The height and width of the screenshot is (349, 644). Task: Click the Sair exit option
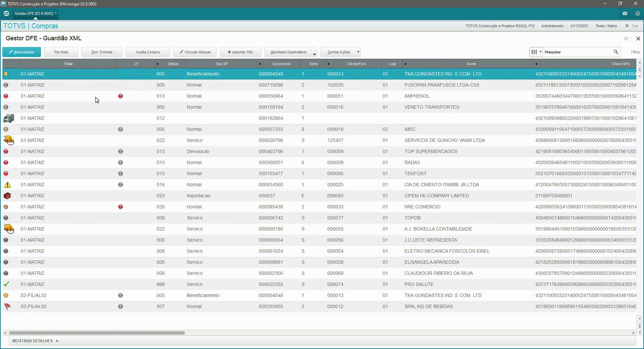point(632,26)
